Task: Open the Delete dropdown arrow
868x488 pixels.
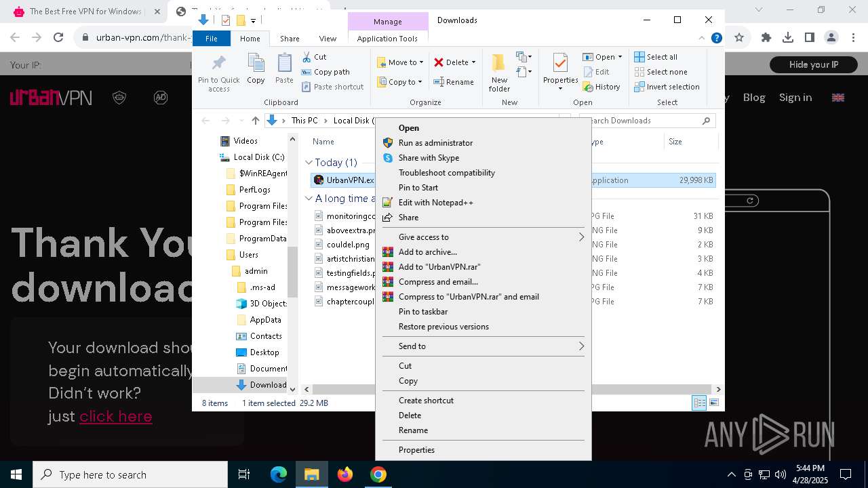Action: [x=473, y=62]
